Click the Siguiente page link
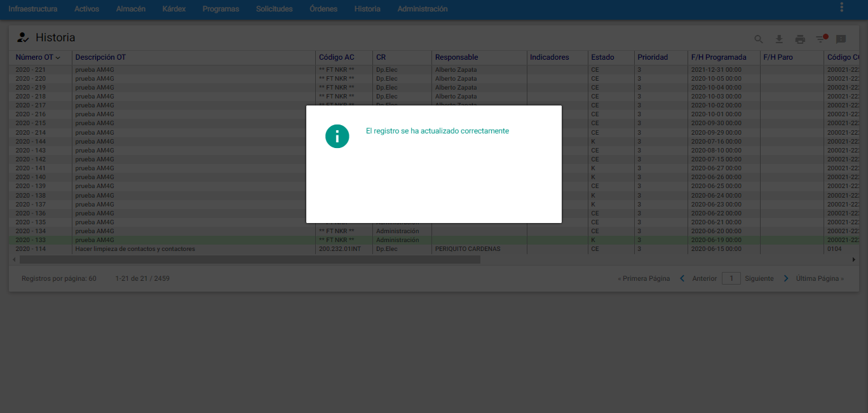Screen dimensions: 868x413 pos(759,278)
